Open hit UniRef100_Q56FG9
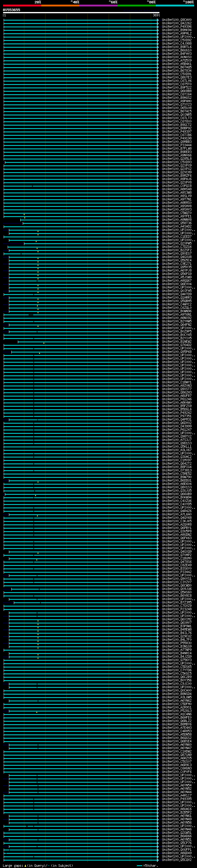This screenshot has width=197, height=868. tap(177, 274)
